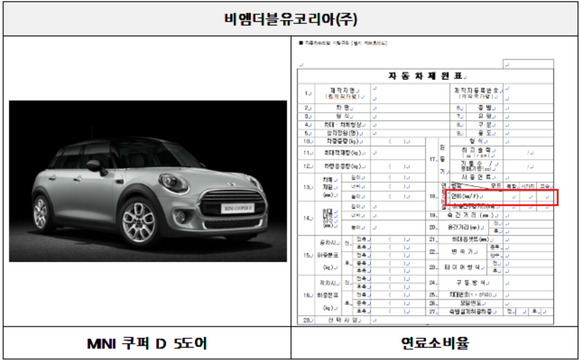Click the 비엠더블유코리아(주) header title
The height and width of the screenshot is (361, 580).
[291, 19]
